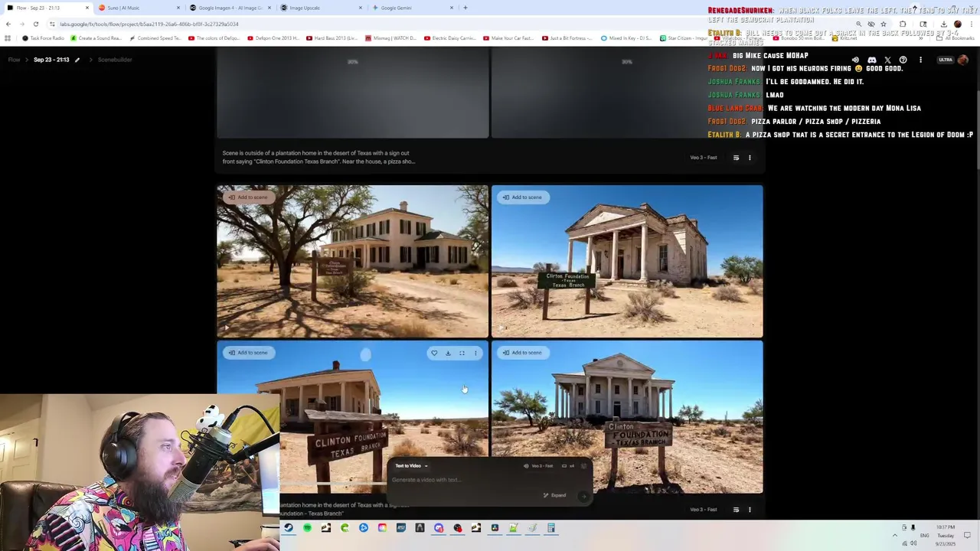Download the wooden sign video

tap(448, 353)
